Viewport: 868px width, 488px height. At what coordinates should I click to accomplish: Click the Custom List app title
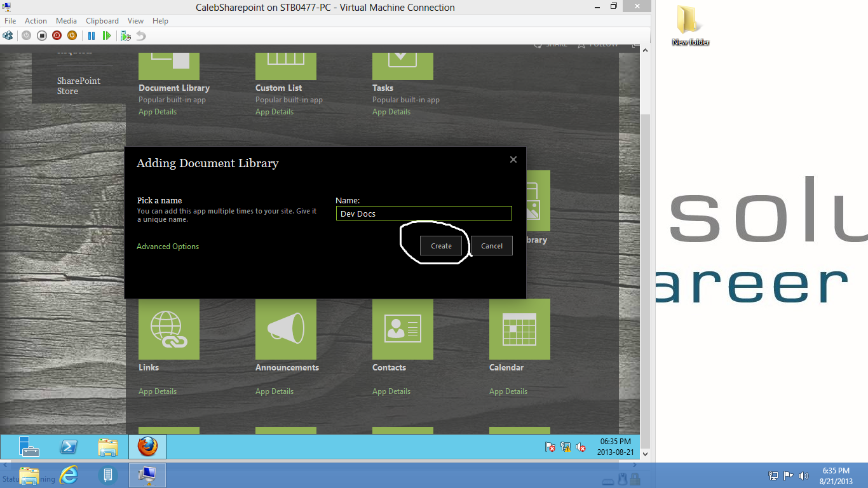279,88
